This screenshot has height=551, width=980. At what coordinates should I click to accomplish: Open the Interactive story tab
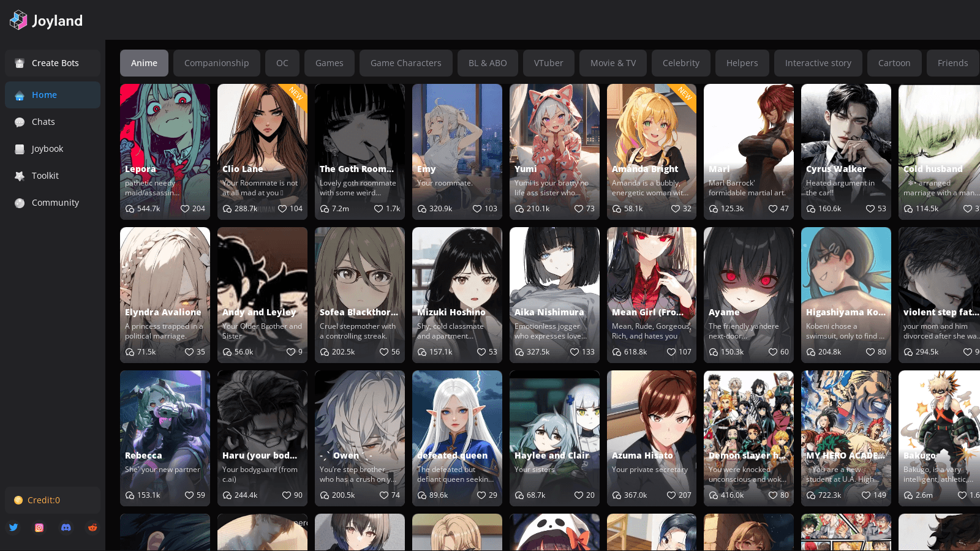point(818,63)
